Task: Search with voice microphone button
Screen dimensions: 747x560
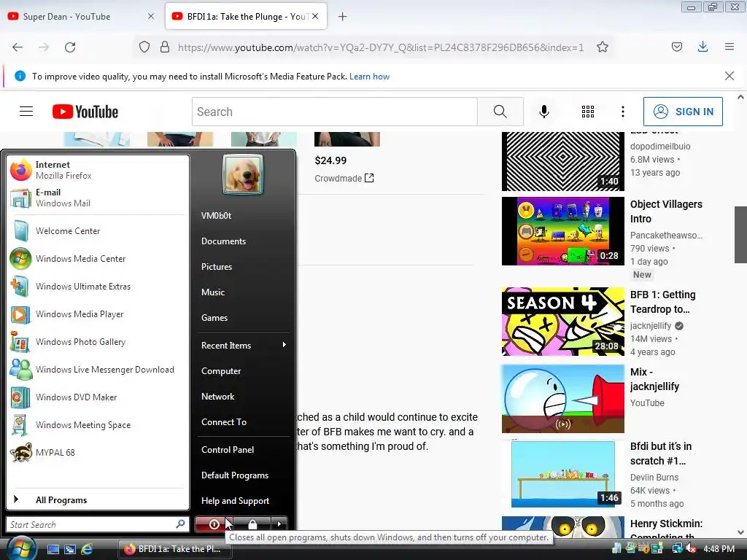Action: pyautogui.click(x=544, y=112)
